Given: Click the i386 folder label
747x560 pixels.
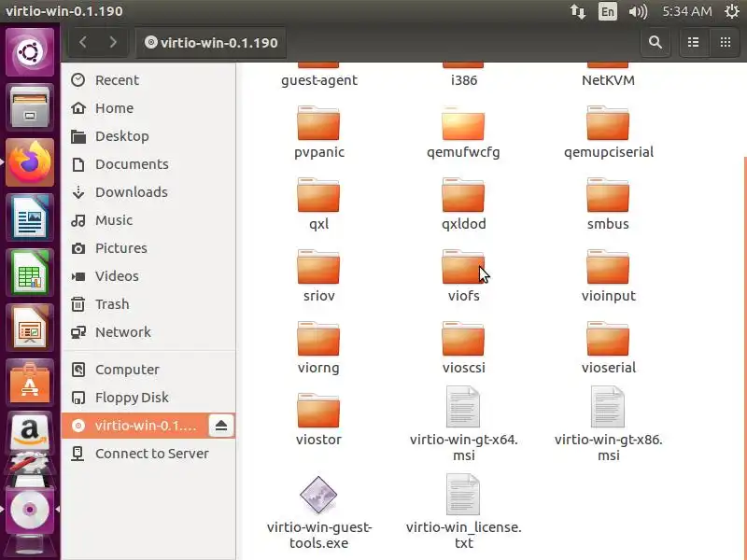Looking at the screenshot, I should (x=463, y=80).
